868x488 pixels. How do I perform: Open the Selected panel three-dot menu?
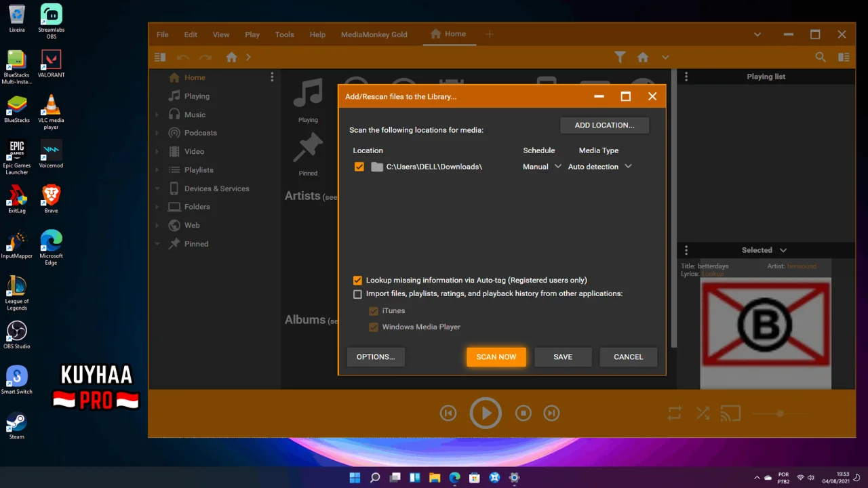686,250
